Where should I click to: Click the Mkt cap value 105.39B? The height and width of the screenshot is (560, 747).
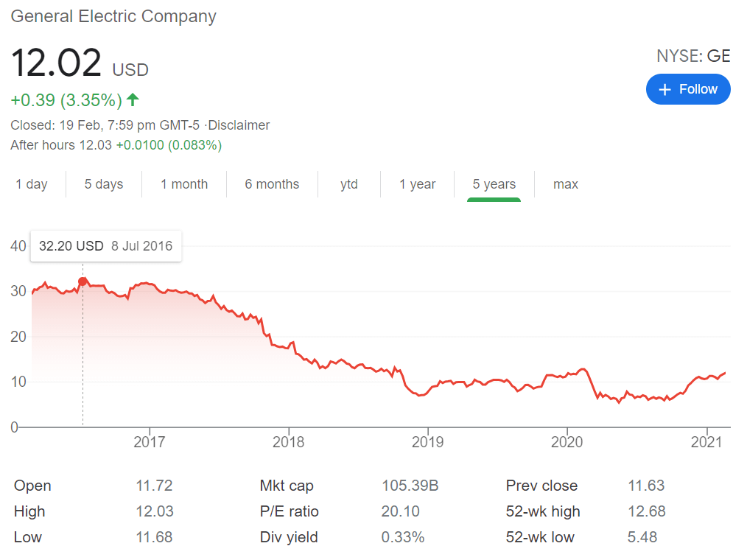click(x=410, y=486)
